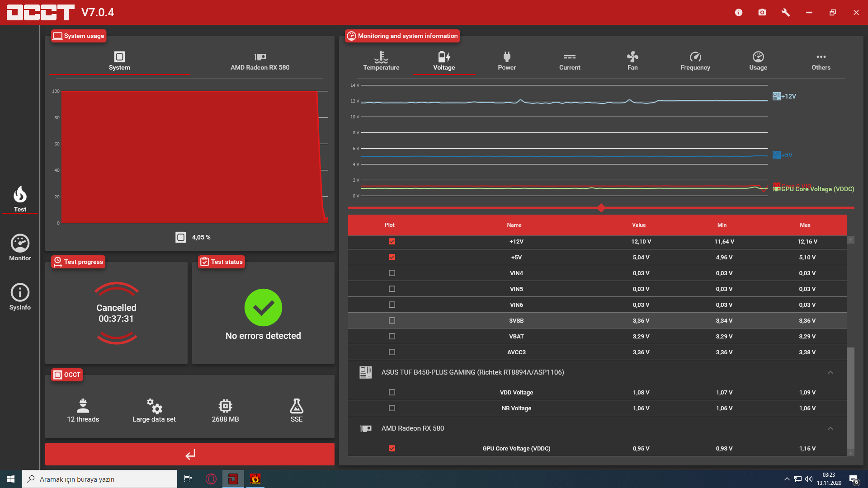Check the NB Voltage plot checkbox
Screen dimensions: 868x488
(392, 408)
